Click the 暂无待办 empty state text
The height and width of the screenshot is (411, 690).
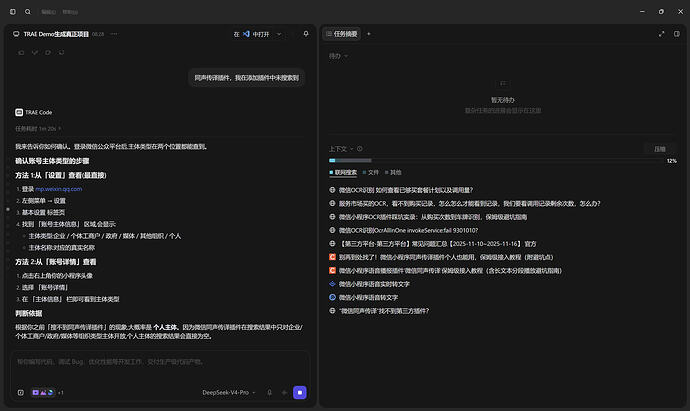(x=503, y=100)
